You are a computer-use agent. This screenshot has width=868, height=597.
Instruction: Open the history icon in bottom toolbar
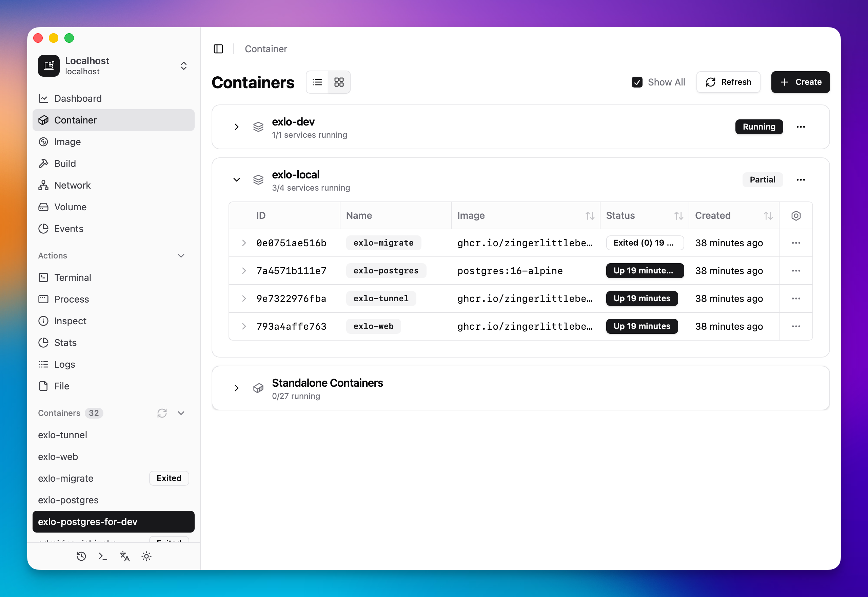click(81, 556)
